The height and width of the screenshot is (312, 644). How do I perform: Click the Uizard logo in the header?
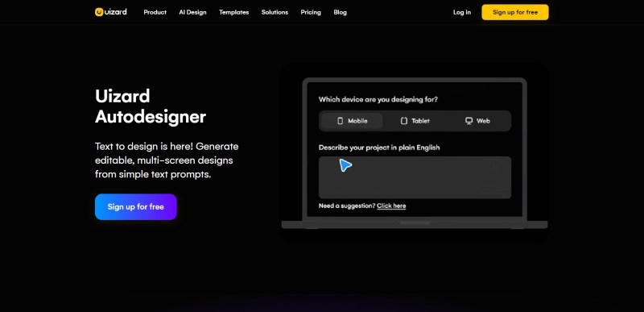111,12
